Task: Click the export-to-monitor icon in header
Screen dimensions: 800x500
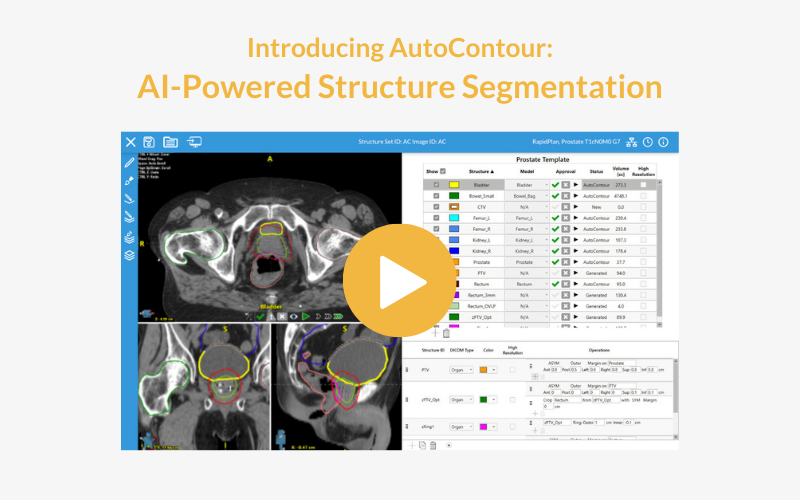Action: pos(194,141)
